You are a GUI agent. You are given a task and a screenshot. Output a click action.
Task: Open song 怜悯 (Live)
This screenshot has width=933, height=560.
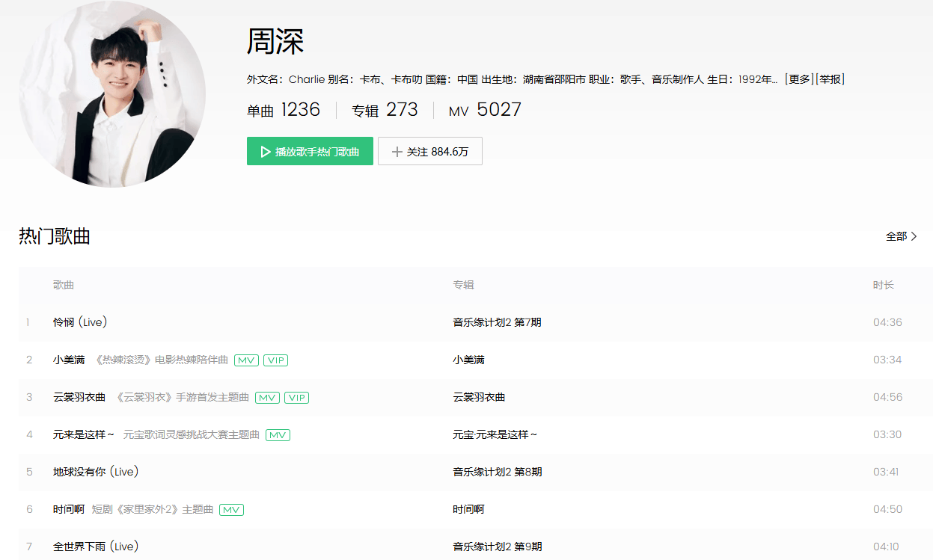point(80,322)
